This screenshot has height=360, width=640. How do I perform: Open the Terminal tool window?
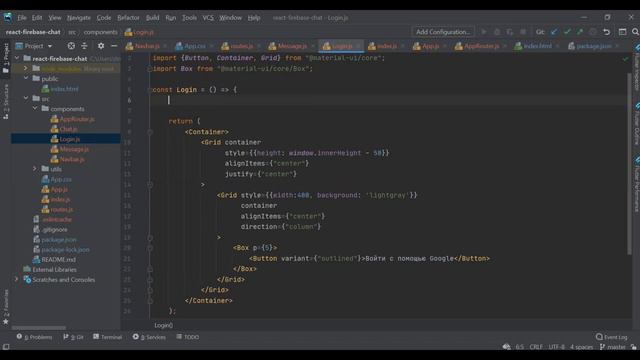108,337
